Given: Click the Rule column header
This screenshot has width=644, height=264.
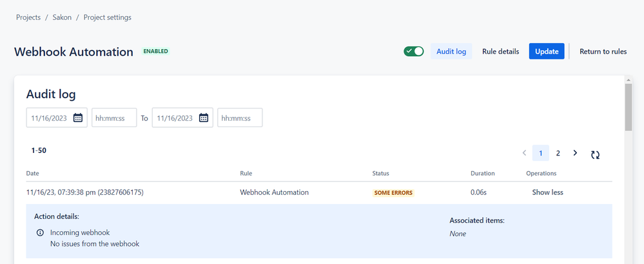Looking at the screenshot, I should (x=246, y=174).
